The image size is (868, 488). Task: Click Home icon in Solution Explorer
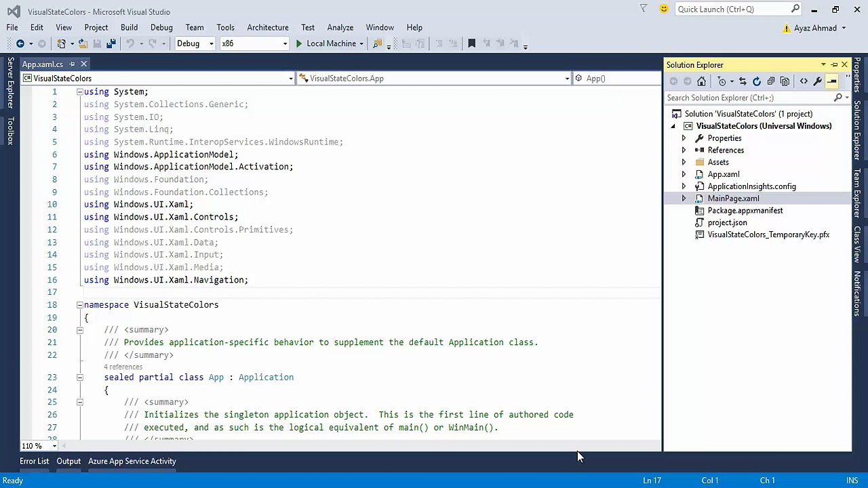701,81
